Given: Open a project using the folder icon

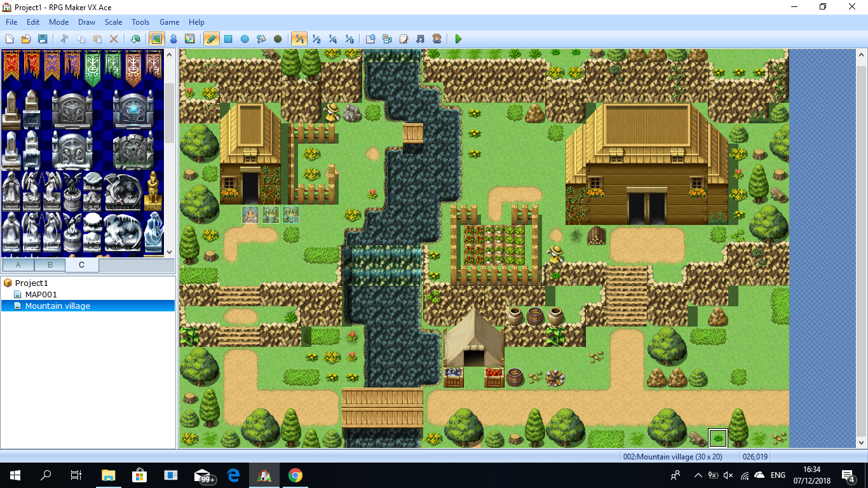Looking at the screenshot, I should click(26, 39).
